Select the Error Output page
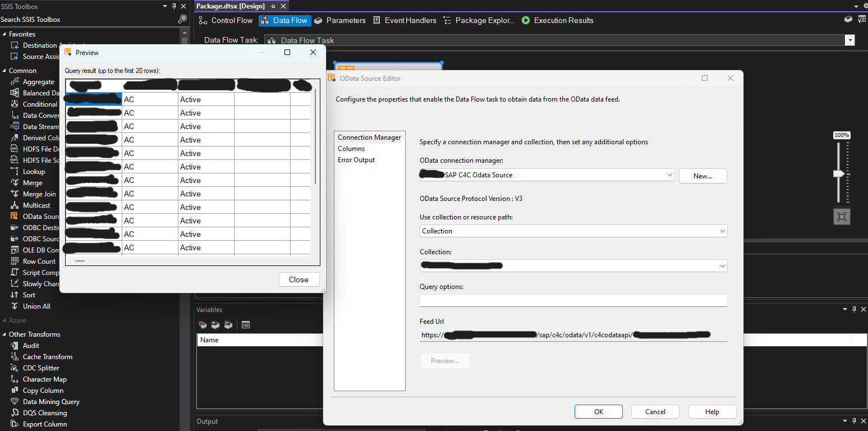 [x=356, y=160]
